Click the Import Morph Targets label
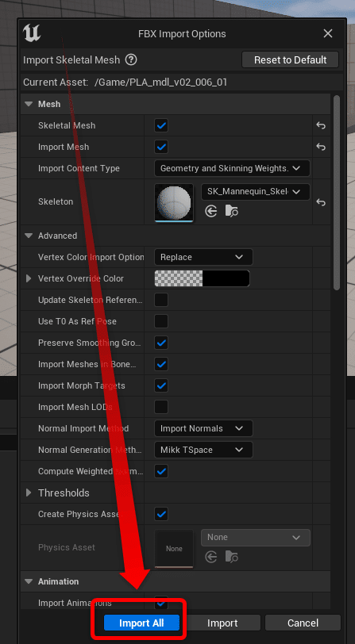 click(x=82, y=385)
